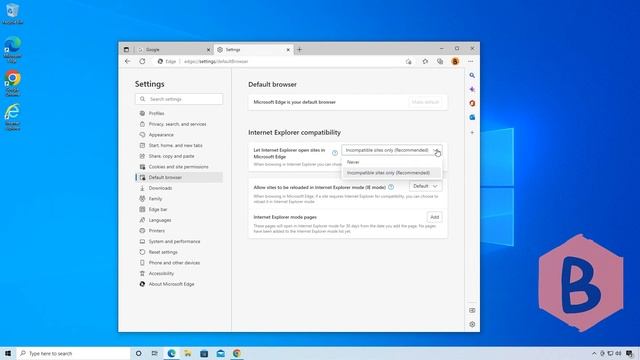Open the Recycle Bin desktop icon
The width and height of the screenshot is (640, 360).
pos(12,14)
